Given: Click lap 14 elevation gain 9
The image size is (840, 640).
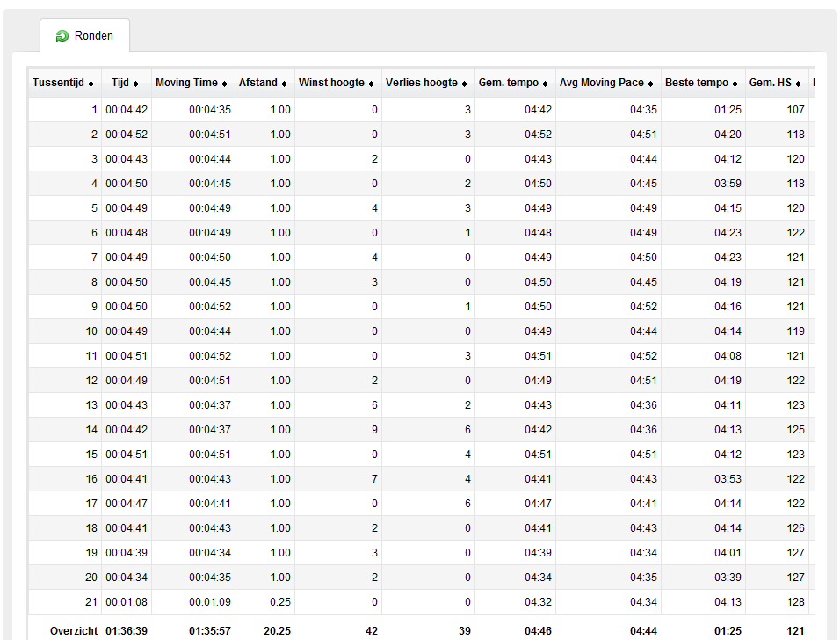Looking at the screenshot, I should point(374,431).
